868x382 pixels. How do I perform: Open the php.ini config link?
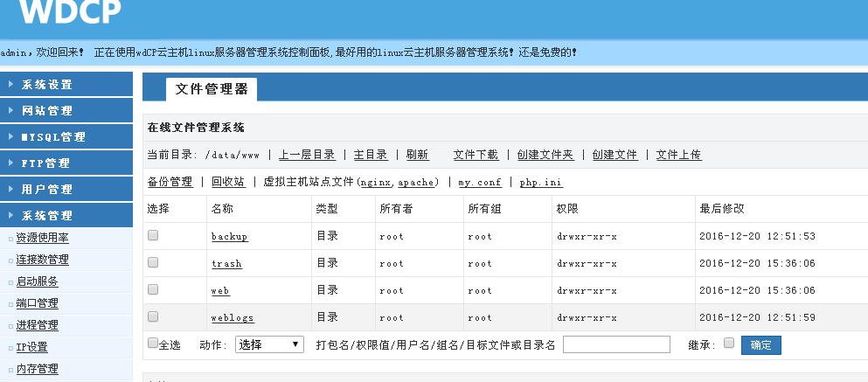click(541, 182)
